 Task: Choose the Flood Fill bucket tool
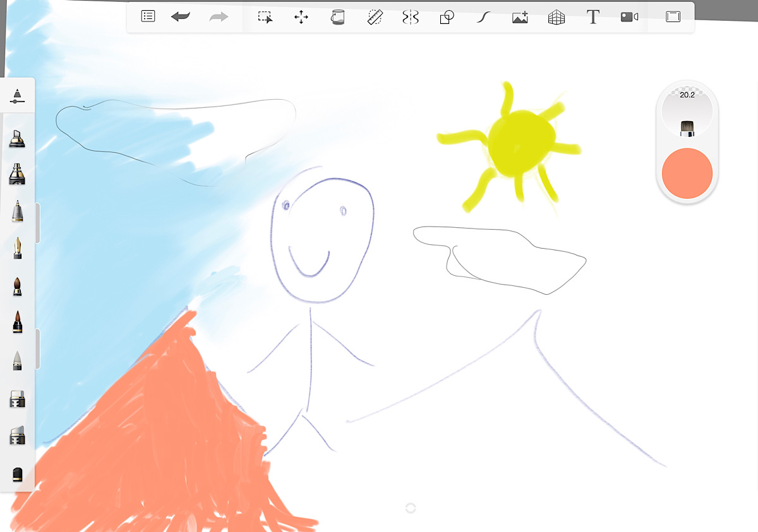point(337,17)
